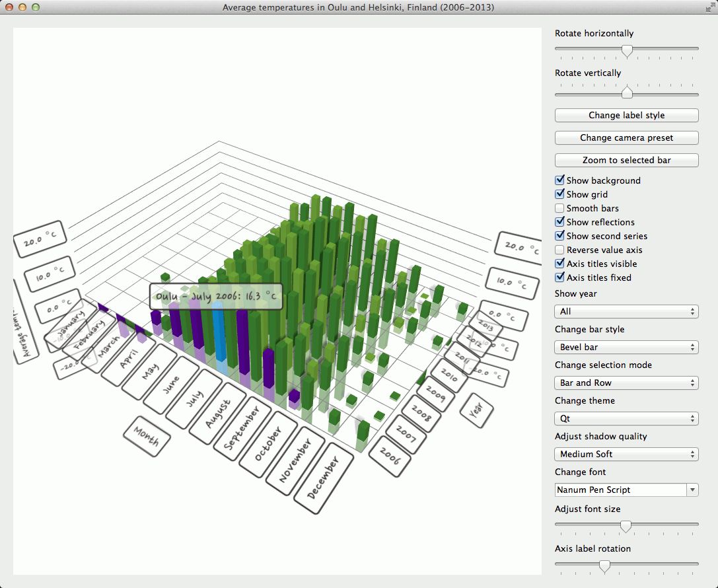The width and height of the screenshot is (718, 588).
Task: Open the Qt theme selector
Action: (626, 418)
